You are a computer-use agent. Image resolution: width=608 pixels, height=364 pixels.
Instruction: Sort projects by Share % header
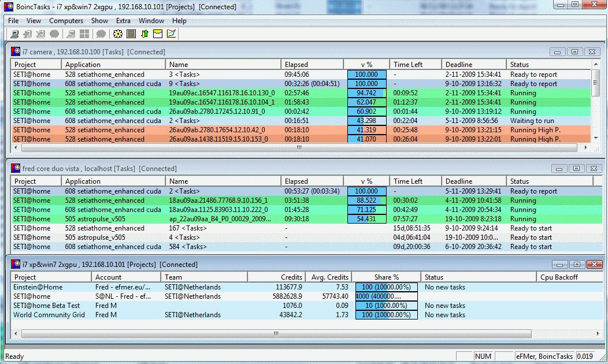386,277
